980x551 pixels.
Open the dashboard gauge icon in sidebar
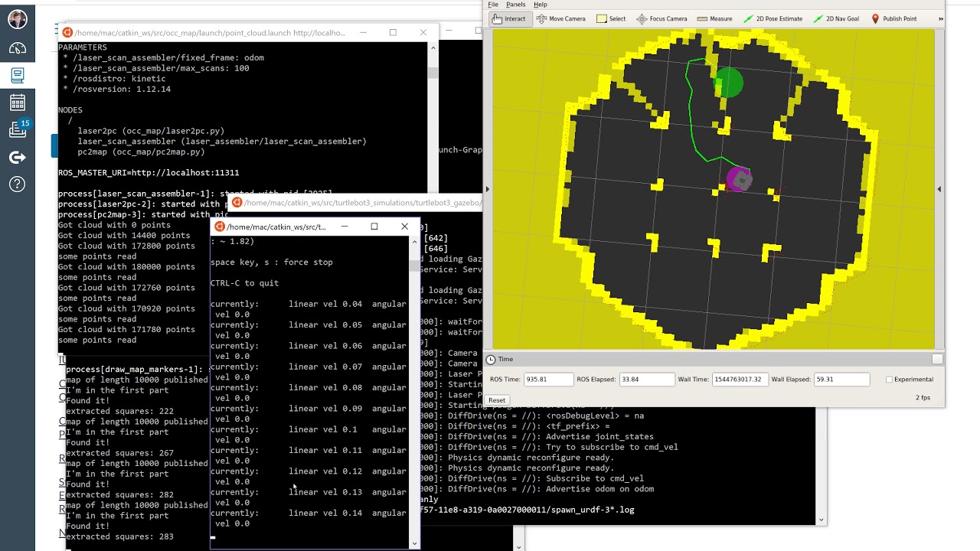[x=18, y=48]
